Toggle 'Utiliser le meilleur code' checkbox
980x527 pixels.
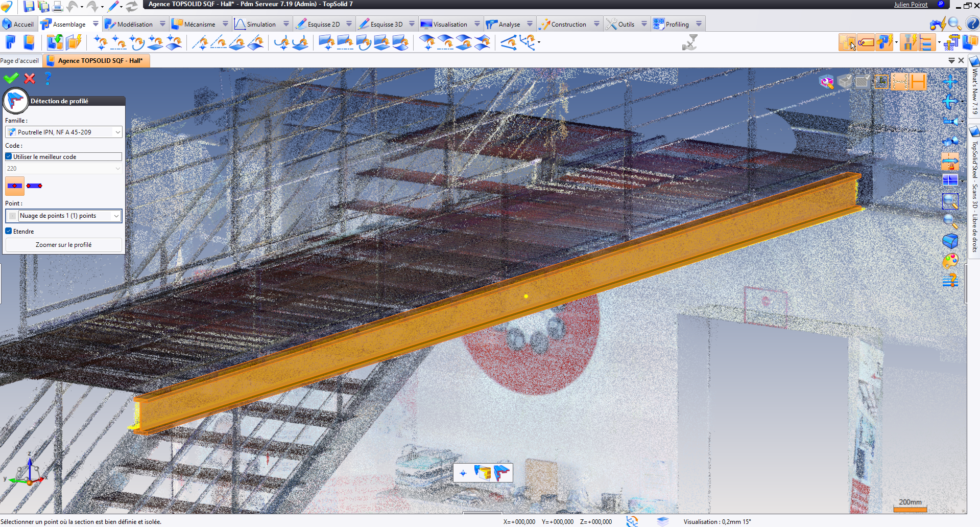[x=9, y=156]
